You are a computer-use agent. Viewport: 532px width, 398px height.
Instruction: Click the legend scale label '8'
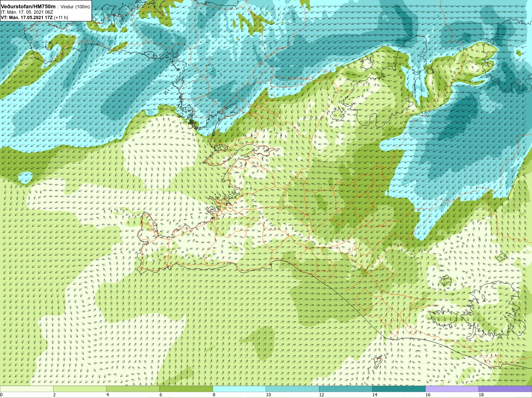point(214,395)
